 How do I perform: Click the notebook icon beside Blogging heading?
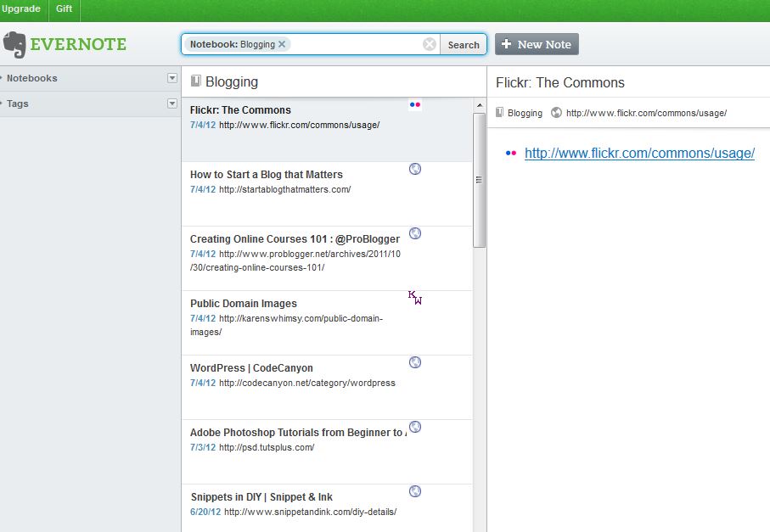point(196,81)
